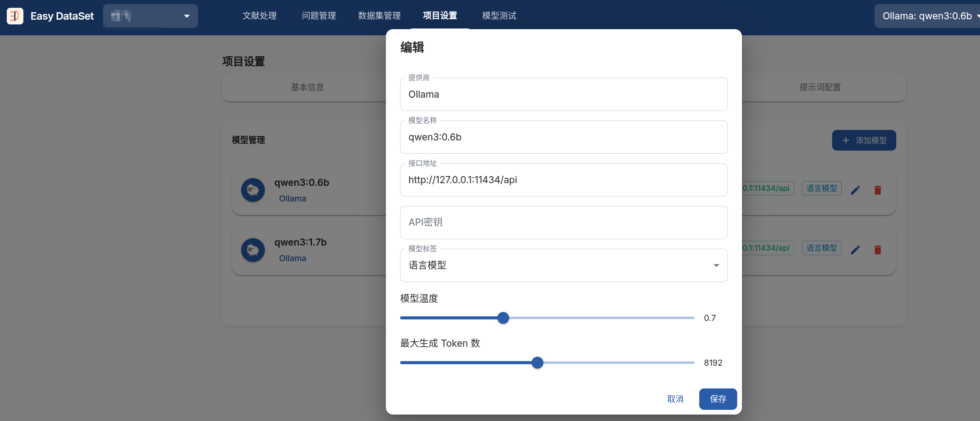Click the plus icon on 添加模型 button
The width and height of the screenshot is (980, 421).
[845, 140]
